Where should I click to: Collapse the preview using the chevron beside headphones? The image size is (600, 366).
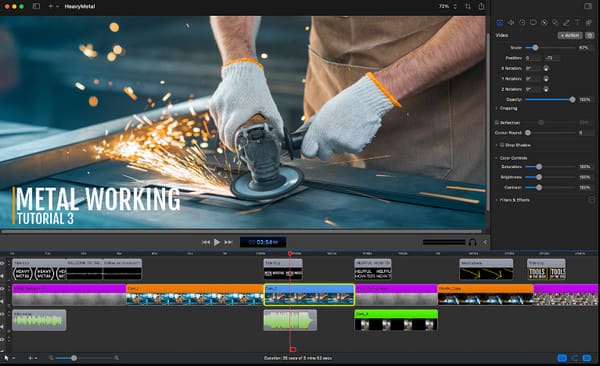485,242
